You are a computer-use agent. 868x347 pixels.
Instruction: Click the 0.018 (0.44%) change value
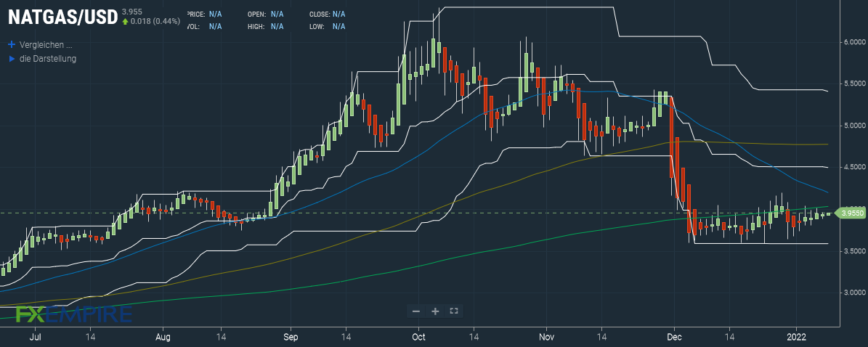(157, 22)
